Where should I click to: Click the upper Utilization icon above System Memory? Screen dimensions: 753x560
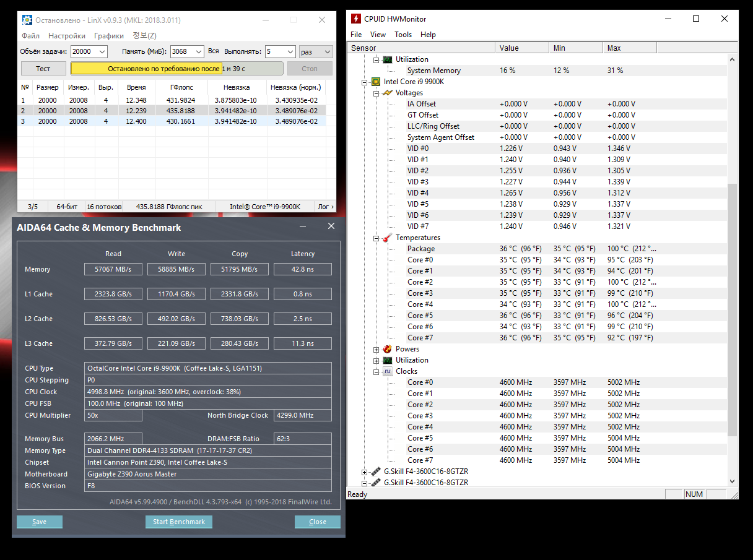388,59
